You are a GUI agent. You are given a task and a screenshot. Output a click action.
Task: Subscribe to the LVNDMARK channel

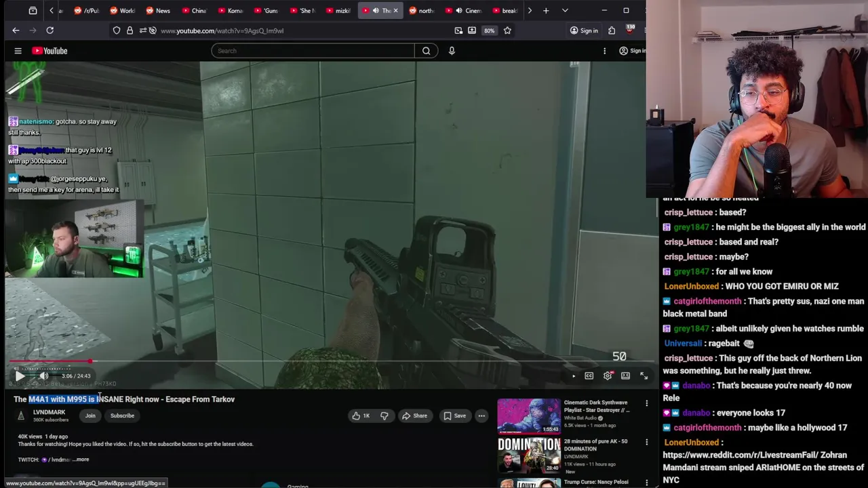pyautogui.click(x=122, y=416)
